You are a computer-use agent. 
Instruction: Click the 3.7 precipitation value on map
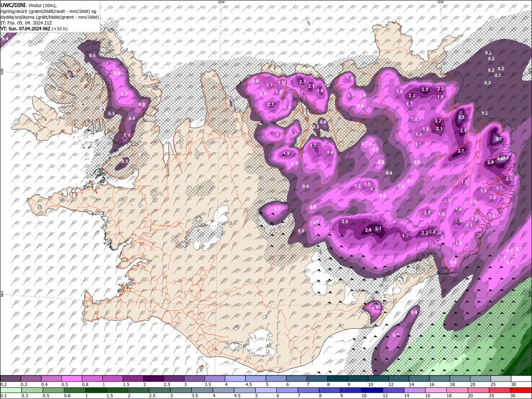tap(499, 139)
